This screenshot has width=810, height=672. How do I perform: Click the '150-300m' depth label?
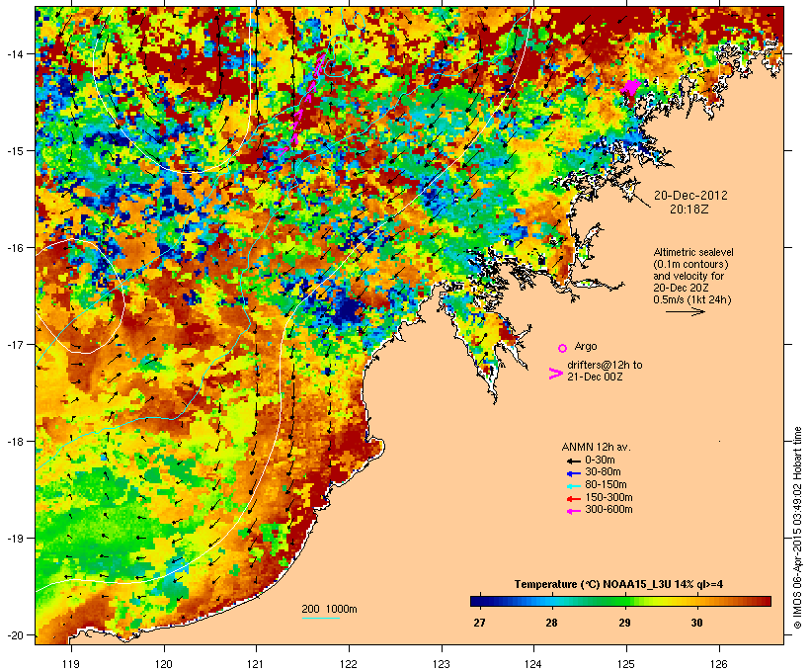coord(609,497)
